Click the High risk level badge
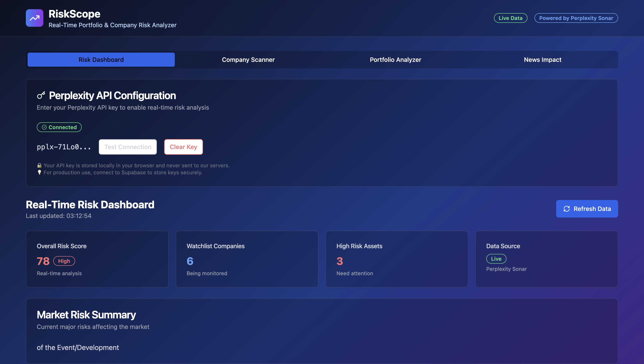 pyautogui.click(x=64, y=261)
